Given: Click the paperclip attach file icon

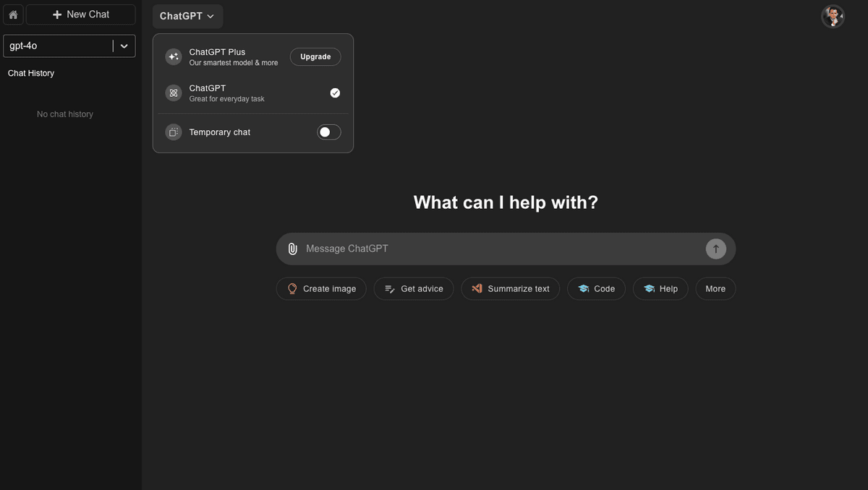Looking at the screenshot, I should tap(292, 249).
